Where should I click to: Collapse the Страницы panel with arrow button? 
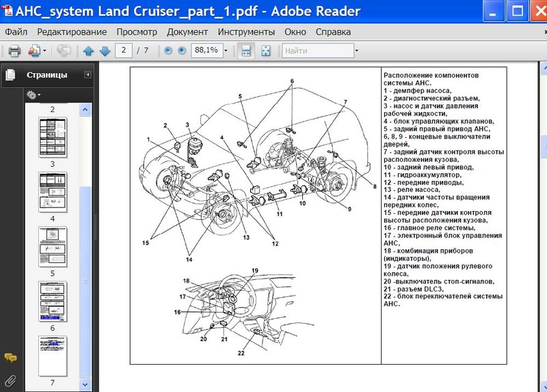[x=88, y=74]
